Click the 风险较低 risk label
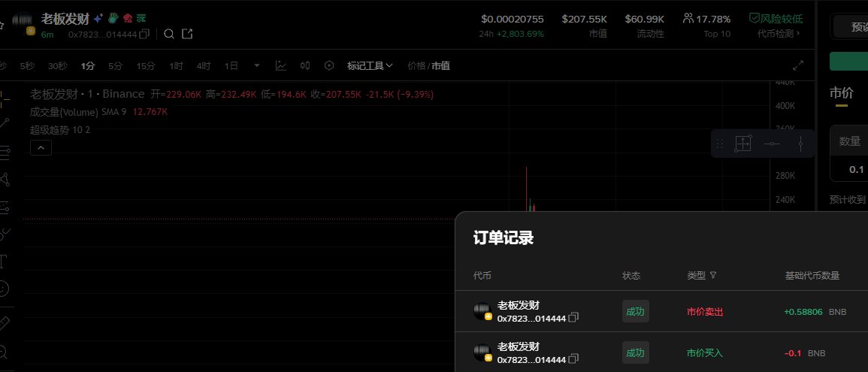 pos(776,19)
